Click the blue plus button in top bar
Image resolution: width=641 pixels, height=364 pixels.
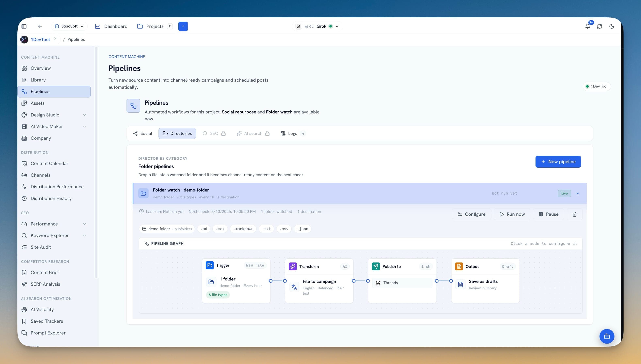pyautogui.click(x=183, y=26)
